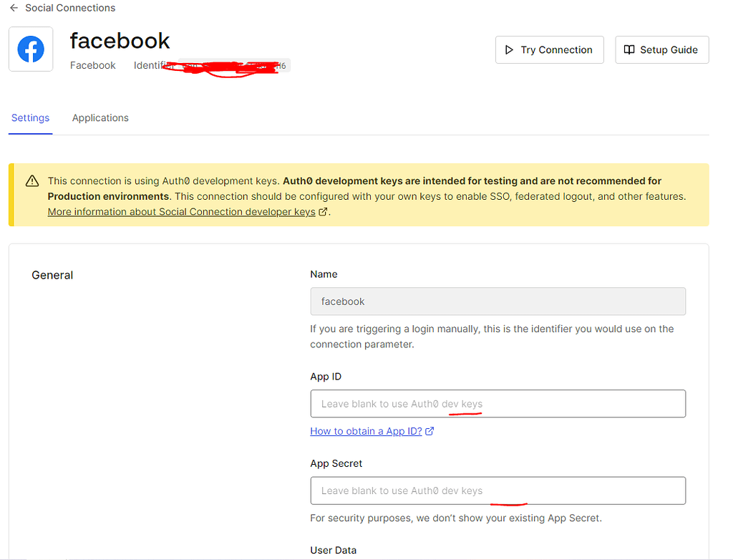Click external link icon after developer keys link
Image resolution: width=733 pixels, height=560 pixels.
click(323, 212)
